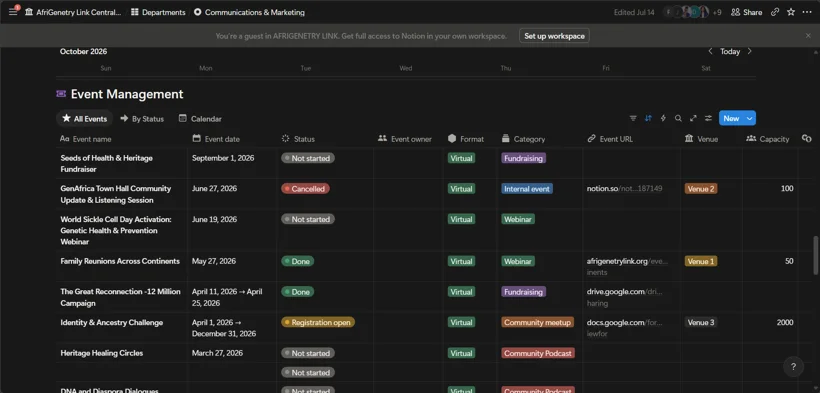Click the Venue column header
The image size is (820, 393).
coord(712,139)
